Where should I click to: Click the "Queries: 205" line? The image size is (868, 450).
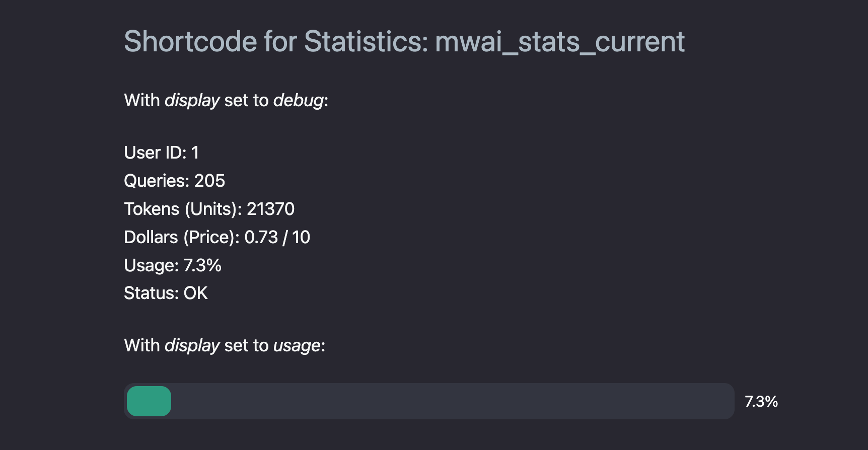pos(174,181)
